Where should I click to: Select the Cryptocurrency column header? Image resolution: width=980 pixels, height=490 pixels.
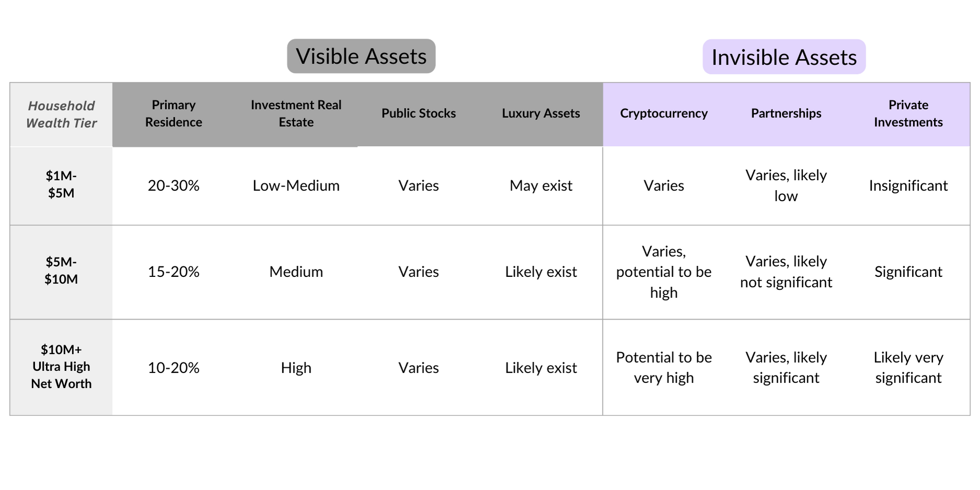(x=664, y=113)
